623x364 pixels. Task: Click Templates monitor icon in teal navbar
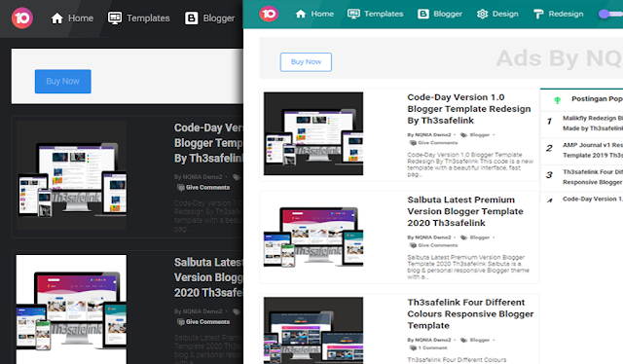coord(353,14)
